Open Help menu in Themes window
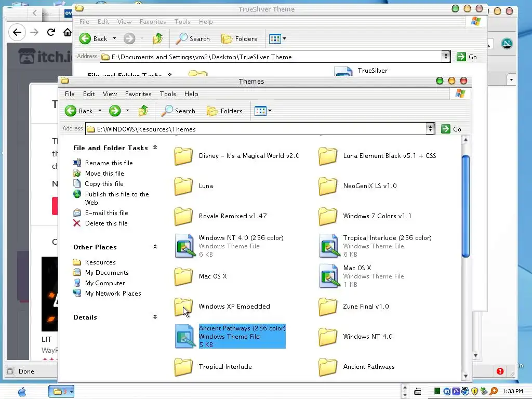This screenshot has width=532, height=399. [191, 94]
